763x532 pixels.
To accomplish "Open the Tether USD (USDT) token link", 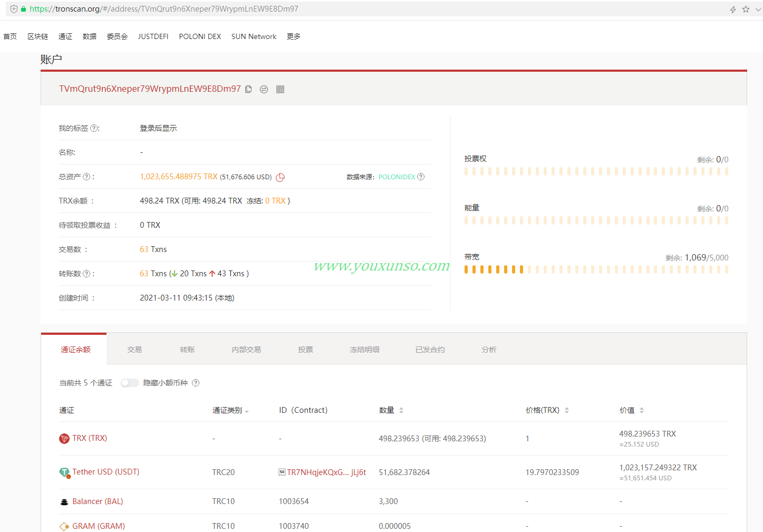I will pos(106,472).
